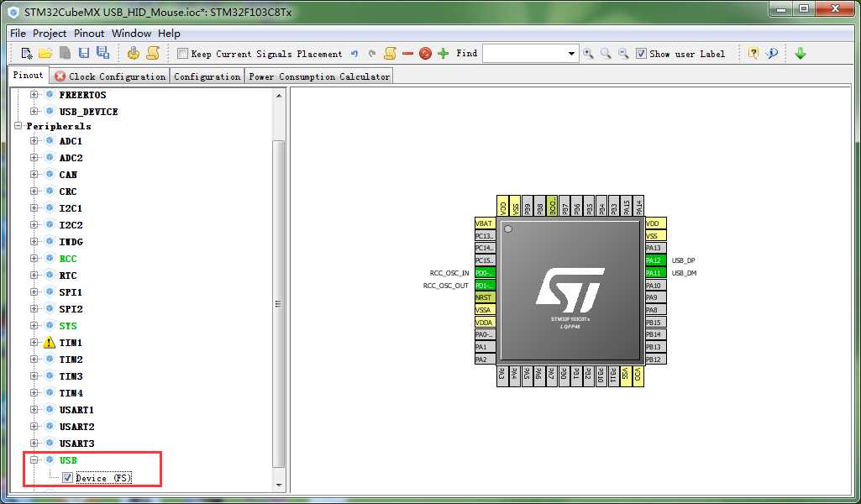Click the red circular no-entry toolbar icon
Image resolution: width=861 pixels, height=504 pixels.
tap(425, 54)
